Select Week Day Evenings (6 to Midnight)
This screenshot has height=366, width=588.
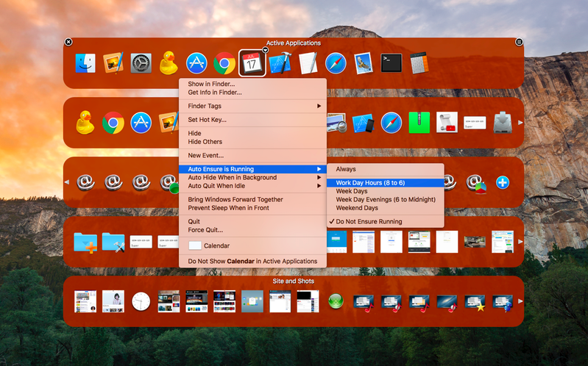tap(386, 200)
